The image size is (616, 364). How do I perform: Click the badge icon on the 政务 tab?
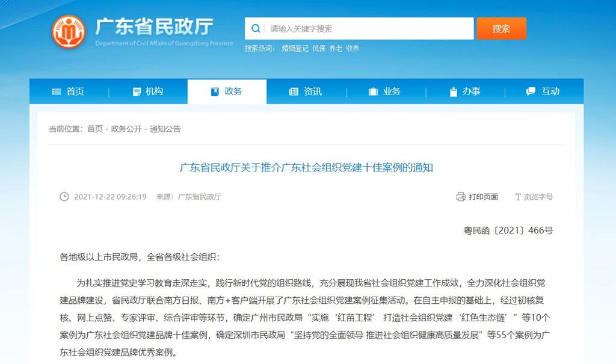[214, 91]
